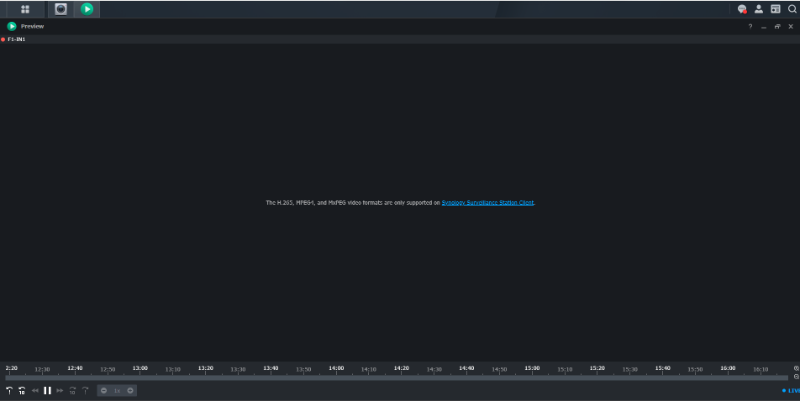Screen dimensions: 800x401
Task: Click the LIVE button
Action: click(x=791, y=390)
